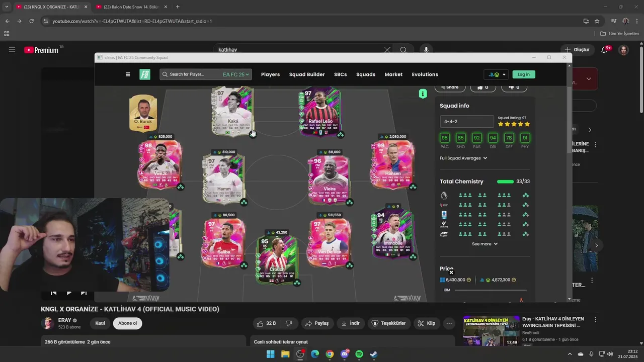This screenshot has width=644, height=362.
Task: Open YouTube notifications bell
Action: coord(604,50)
